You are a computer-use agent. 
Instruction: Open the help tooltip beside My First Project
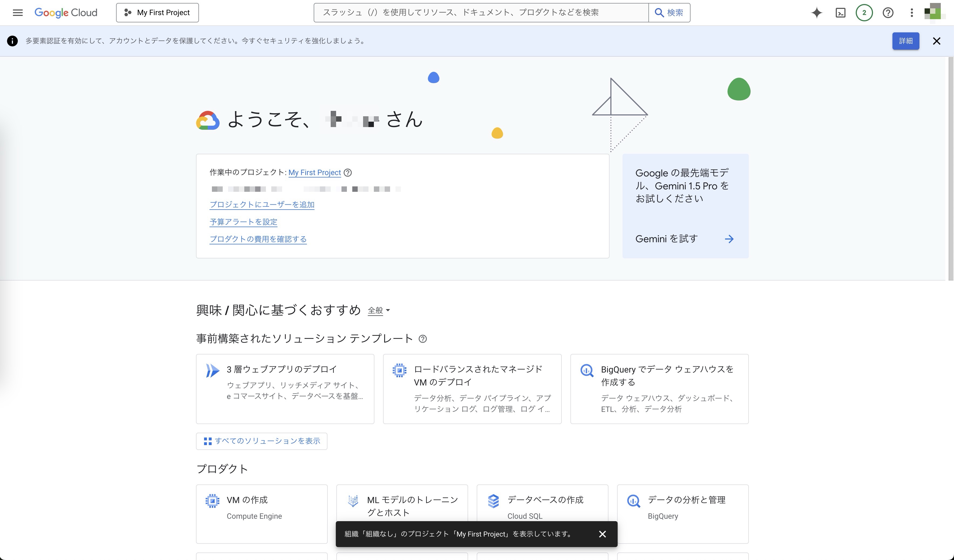(x=348, y=173)
